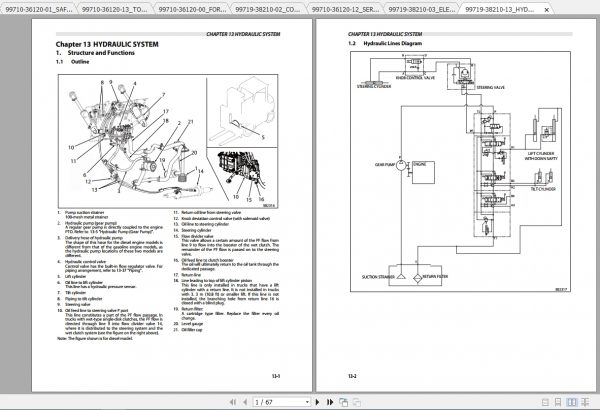Click the ENGINE box in hydraulic diagram
Viewport: 600px width, 410px height.
[423, 173]
